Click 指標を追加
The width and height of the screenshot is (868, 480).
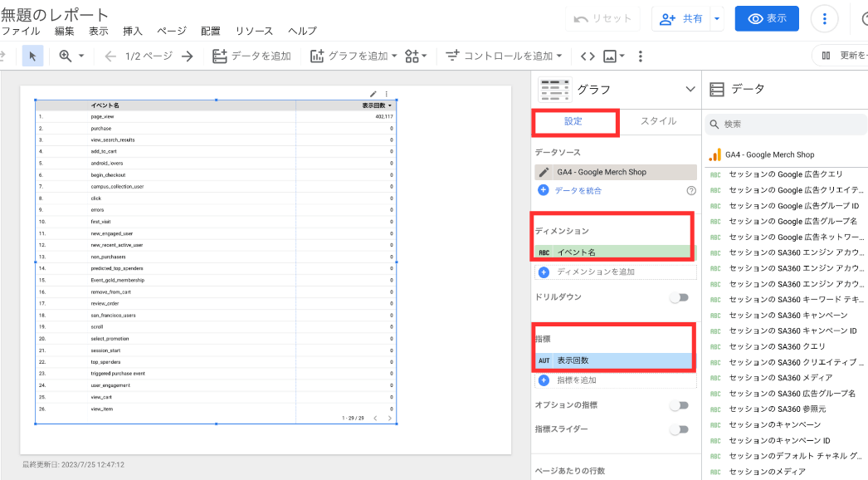point(615,380)
